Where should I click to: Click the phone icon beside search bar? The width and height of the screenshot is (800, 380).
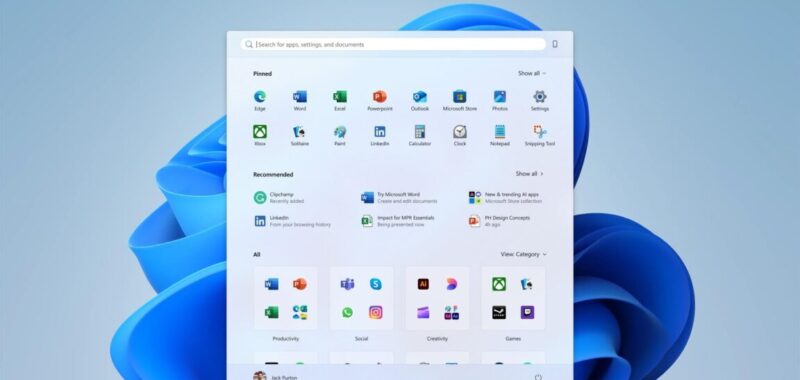coord(555,44)
